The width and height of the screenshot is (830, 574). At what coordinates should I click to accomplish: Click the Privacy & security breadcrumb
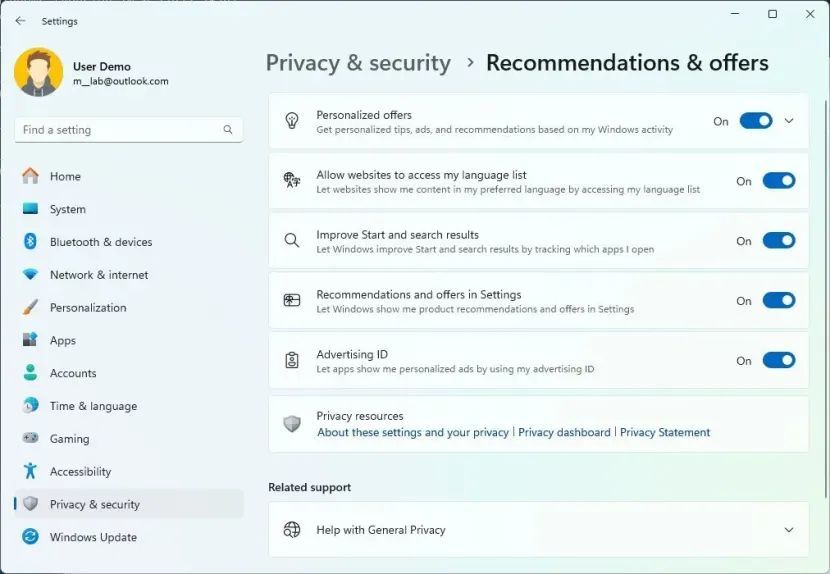[x=358, y=63]
